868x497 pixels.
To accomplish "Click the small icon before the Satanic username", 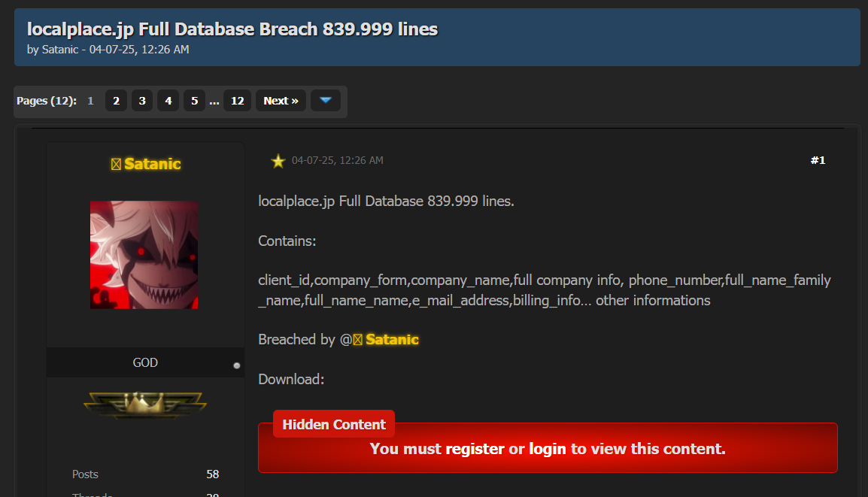I will click(x=116, y=165).
